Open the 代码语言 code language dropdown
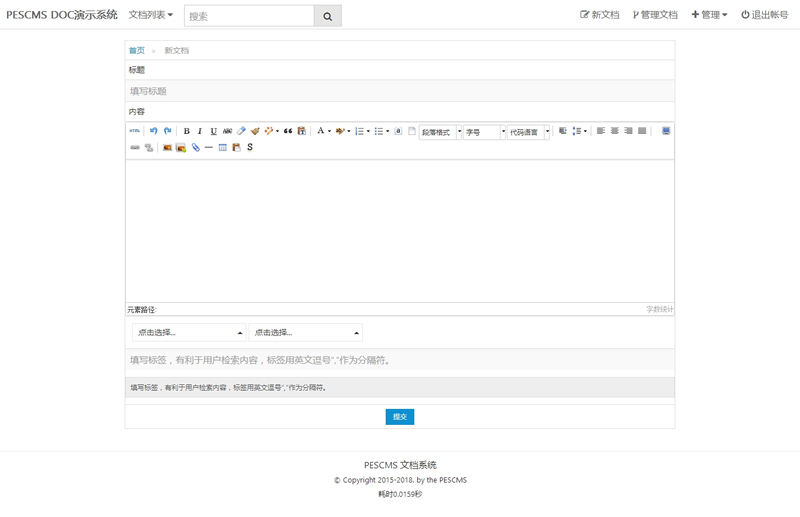 coord(529,132)
